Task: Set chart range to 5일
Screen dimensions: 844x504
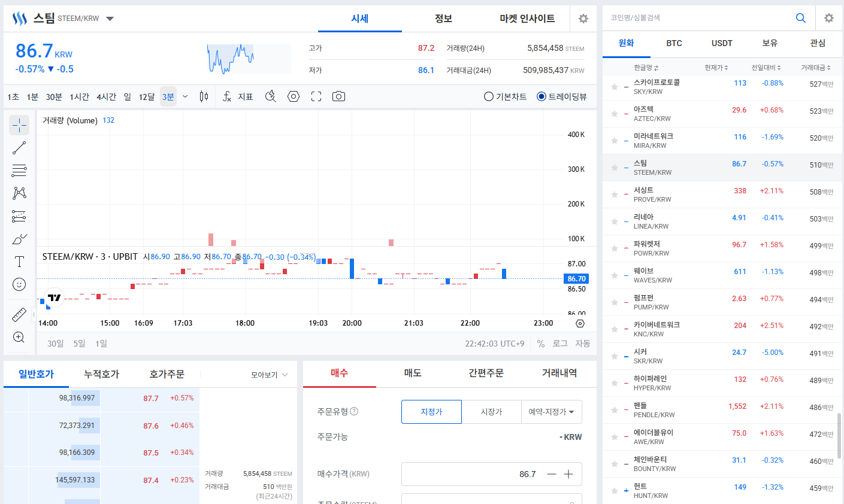Action: 79,344
